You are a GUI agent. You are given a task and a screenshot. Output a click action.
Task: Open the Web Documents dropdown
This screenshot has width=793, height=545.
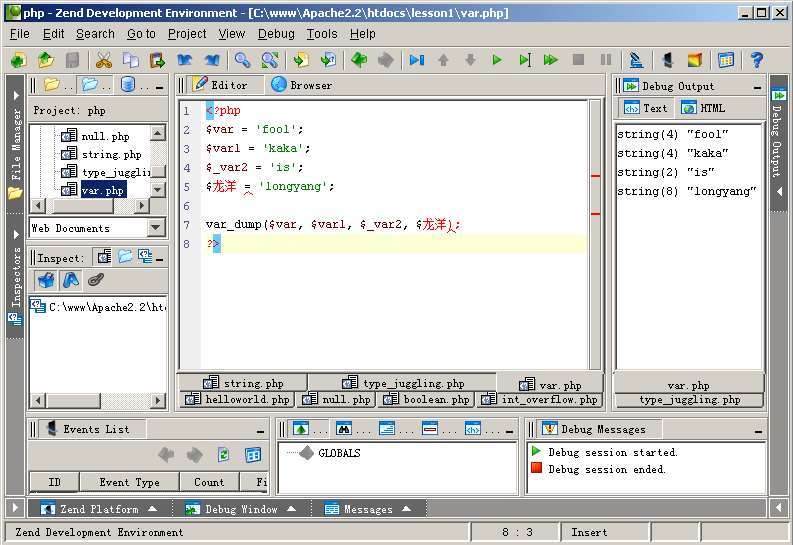coord(156,228)
